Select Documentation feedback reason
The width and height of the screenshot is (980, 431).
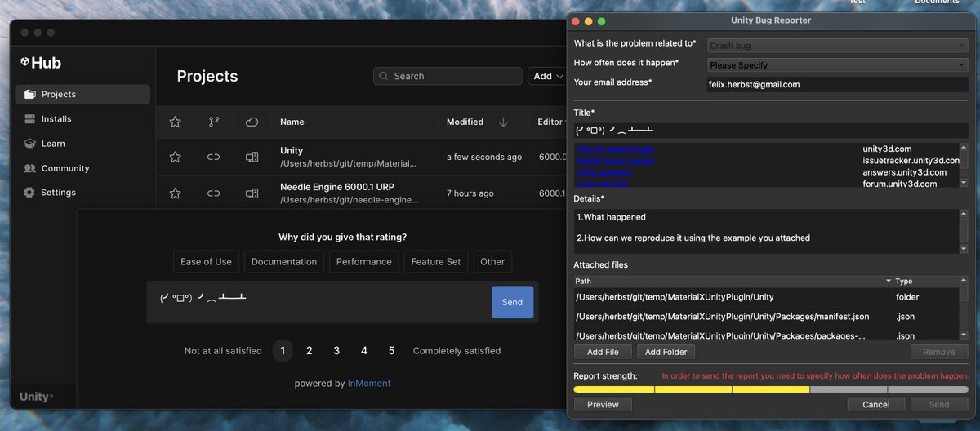tap(284, 262)
